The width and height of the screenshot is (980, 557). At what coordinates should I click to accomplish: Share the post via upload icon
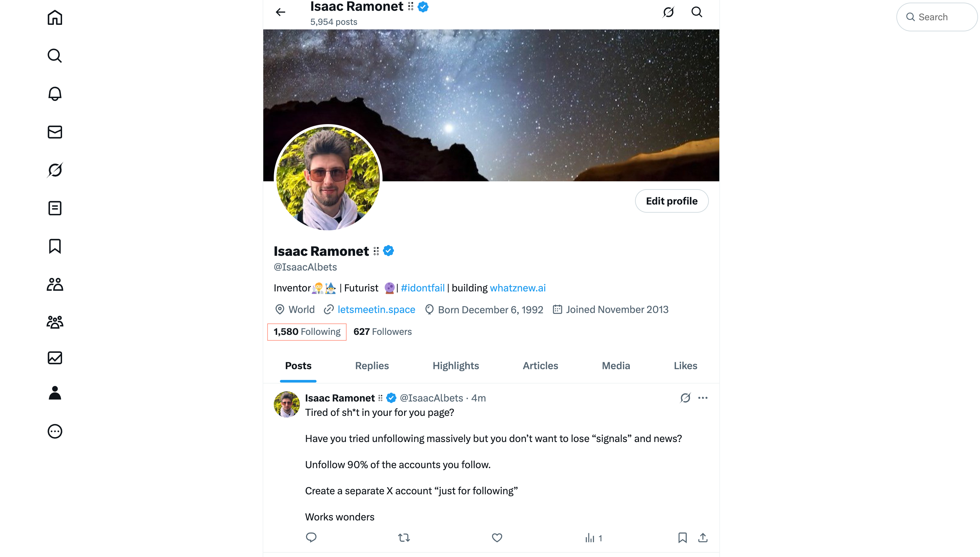[703, 537]
